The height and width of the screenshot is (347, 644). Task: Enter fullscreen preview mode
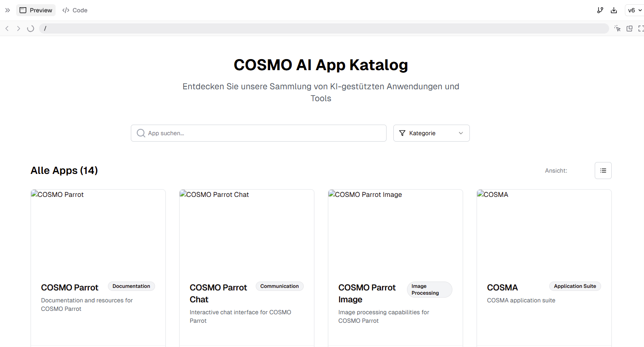coord(641,28)
